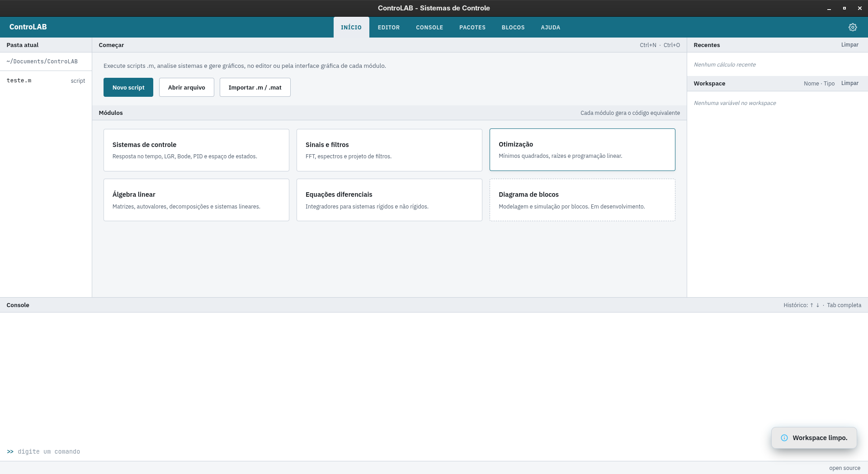
Task: Click the Histórico arrows hint
Action: (x=802, y=305)
